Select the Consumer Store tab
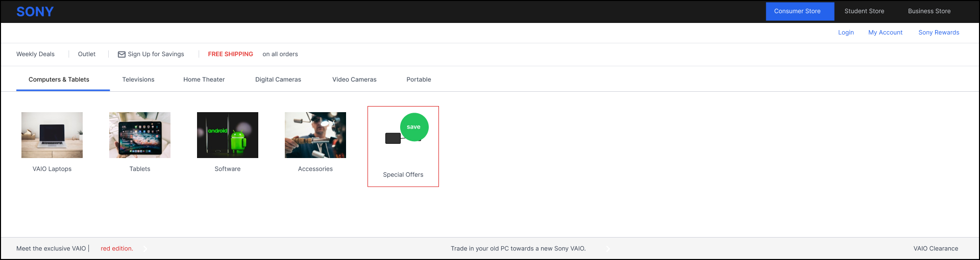 [x=800, y=11]
